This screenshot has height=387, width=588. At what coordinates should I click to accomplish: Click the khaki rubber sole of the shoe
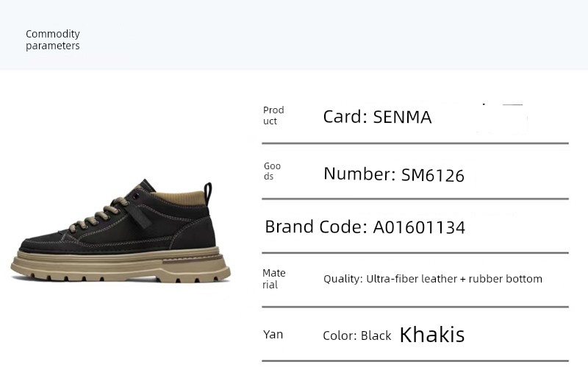click(x=121, y=267)
